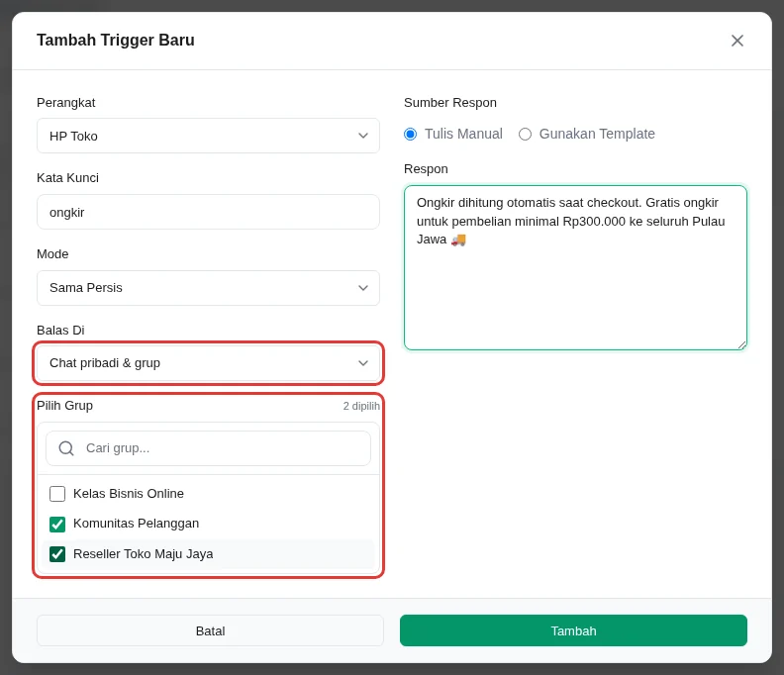Click the '2 dipilih' counter text
Viewport: 784px width, 675px height.
[x=361, y=406]
